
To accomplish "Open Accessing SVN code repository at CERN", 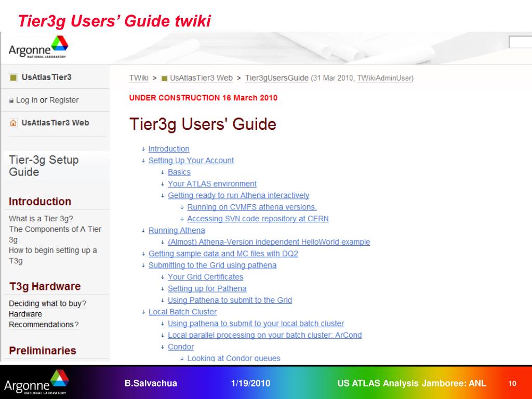I will 258,219.
